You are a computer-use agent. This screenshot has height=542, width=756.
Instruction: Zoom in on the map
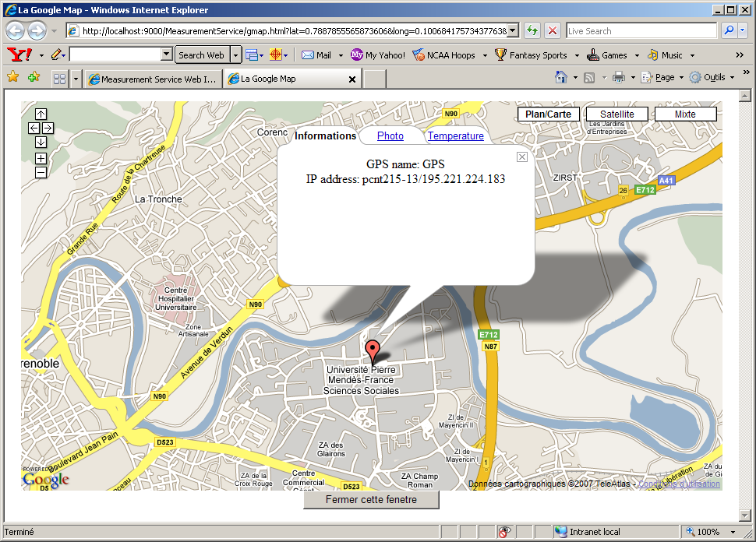point(41,159)
